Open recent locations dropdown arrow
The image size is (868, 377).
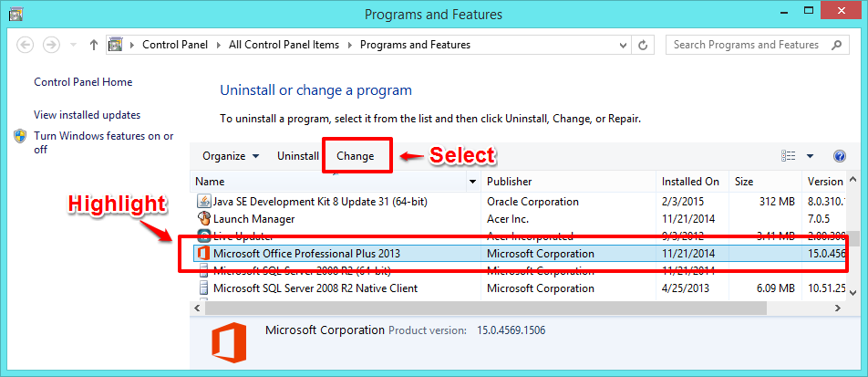[x=74, y=46]
